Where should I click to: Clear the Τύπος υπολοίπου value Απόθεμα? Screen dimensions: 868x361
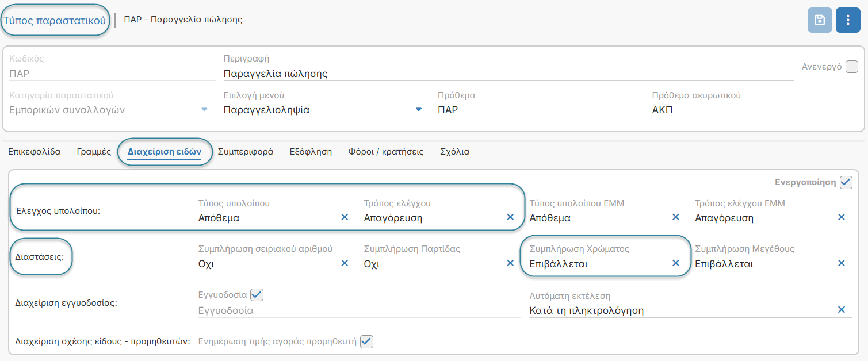coord(345,217)
